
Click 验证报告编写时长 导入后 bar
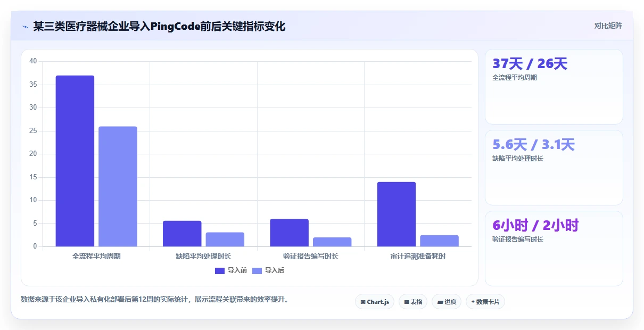click(332, 242)
